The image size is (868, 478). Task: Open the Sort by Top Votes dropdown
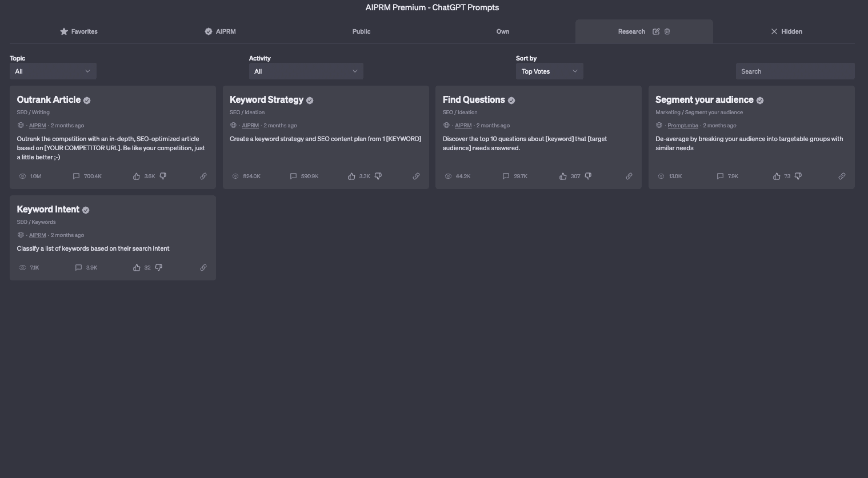tap(549, 71)
